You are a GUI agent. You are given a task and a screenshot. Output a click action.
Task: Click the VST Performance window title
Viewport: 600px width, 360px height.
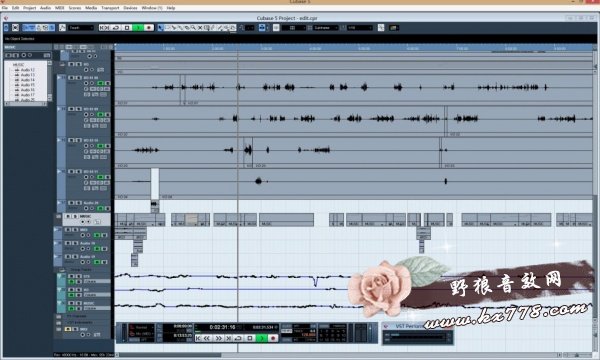click(x=409, y=326)
